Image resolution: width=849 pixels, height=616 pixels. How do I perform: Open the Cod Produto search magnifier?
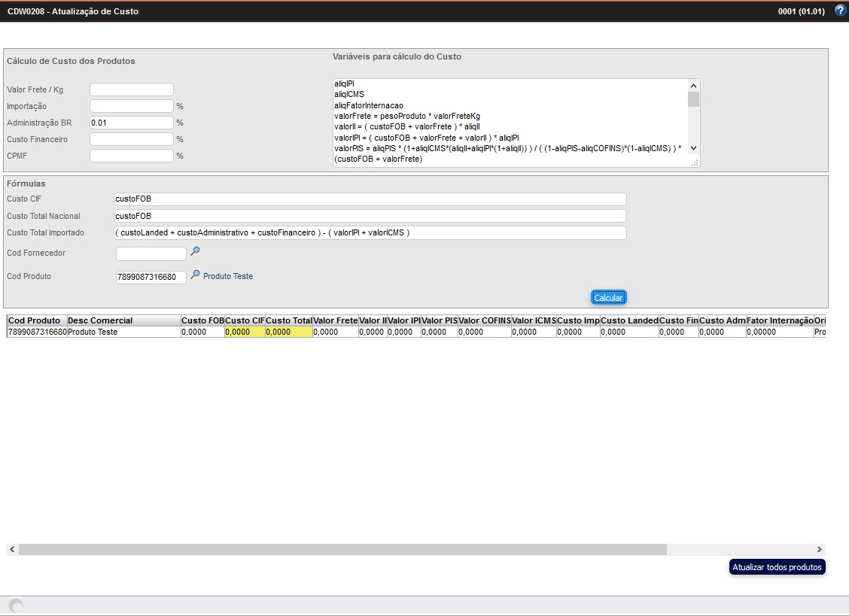[x=195, y=275]
